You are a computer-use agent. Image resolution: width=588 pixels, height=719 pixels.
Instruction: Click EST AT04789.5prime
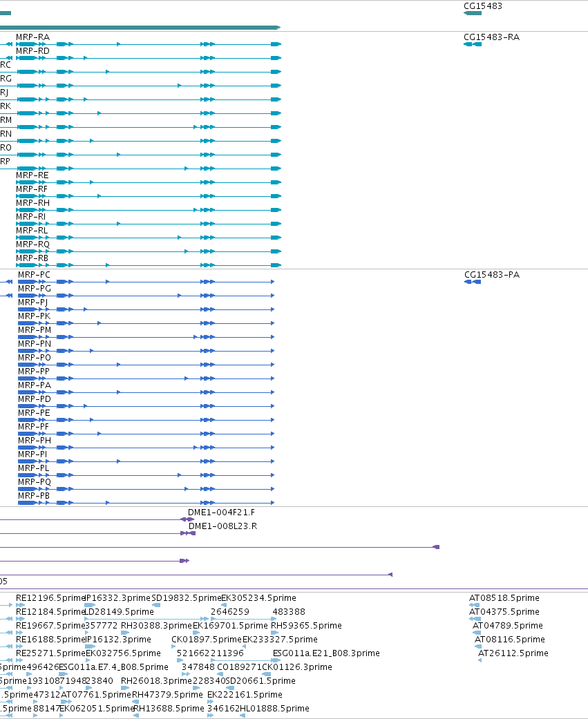(x=508, y=626)
